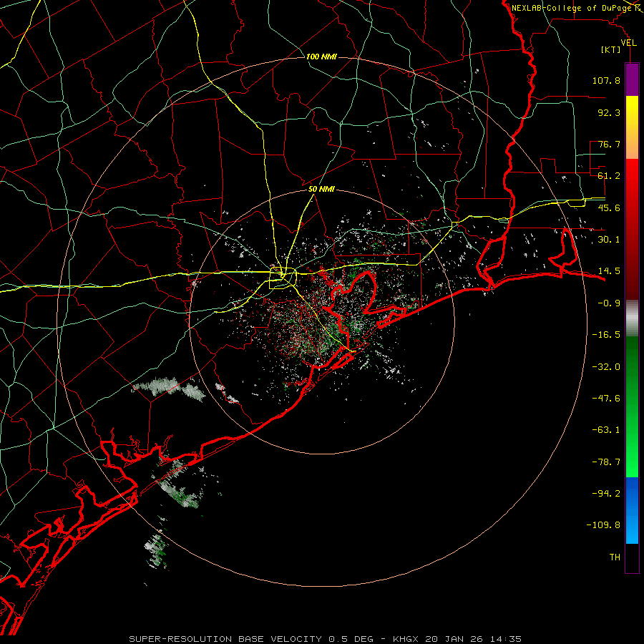Click the -109.8 scale value

(603, 525)
